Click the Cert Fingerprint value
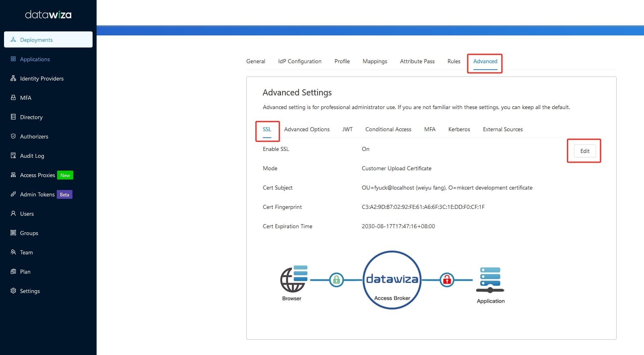644x355 pixels. click(x=423, y=207)
